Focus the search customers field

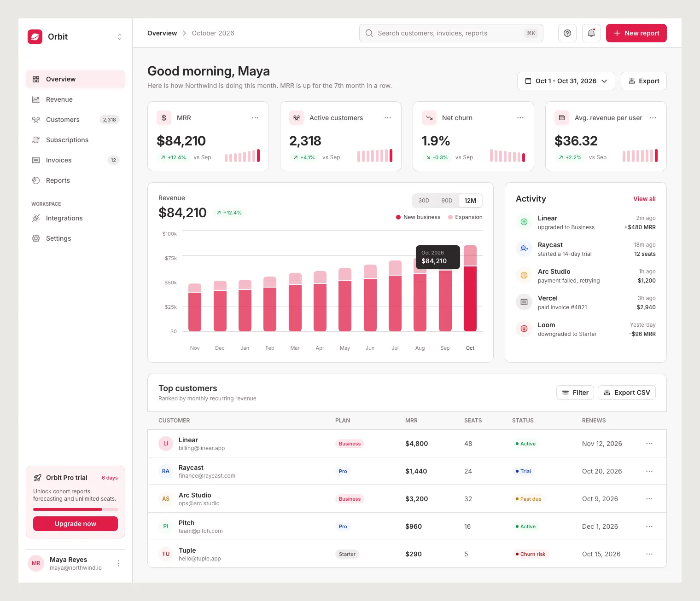[451, 33]
